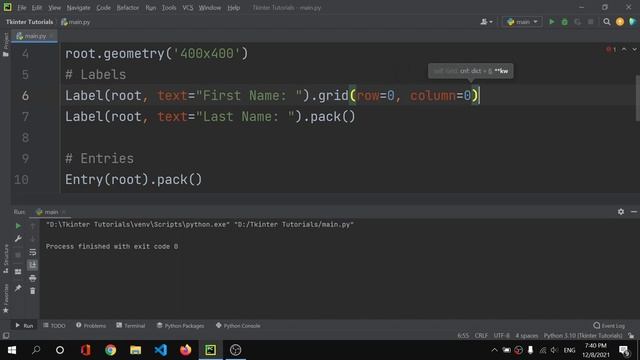The image size is (640, 360).
Task: Change UTF-8 file encoding in status bar
Action: (x=502, y=336)
